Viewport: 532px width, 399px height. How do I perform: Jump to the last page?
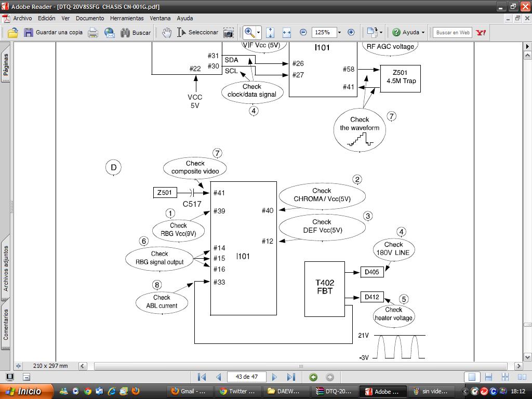(291, 377)
